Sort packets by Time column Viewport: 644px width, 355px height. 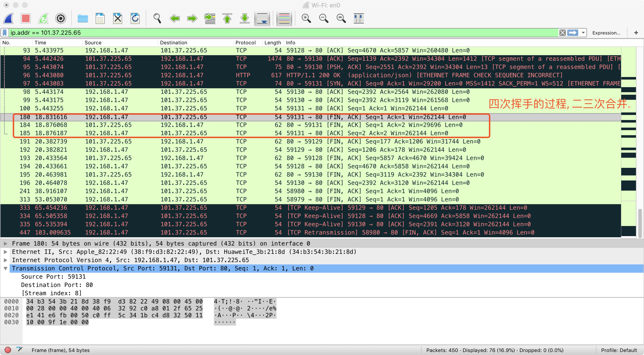pyautogui.click(x=57, y=43)
